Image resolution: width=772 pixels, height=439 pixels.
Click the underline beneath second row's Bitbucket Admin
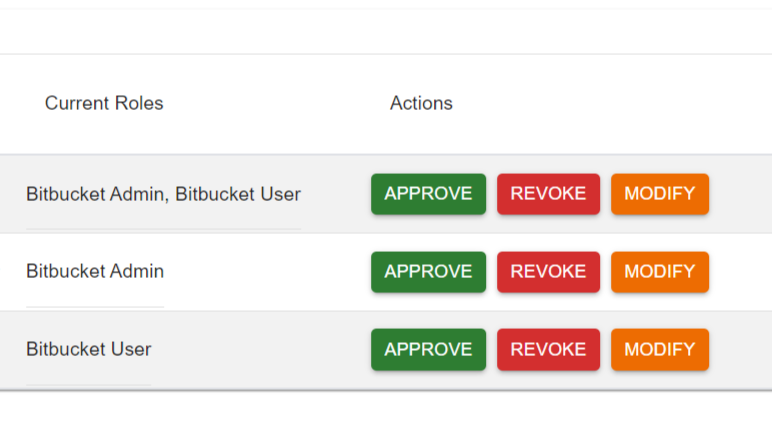click(x=95, y=307)
